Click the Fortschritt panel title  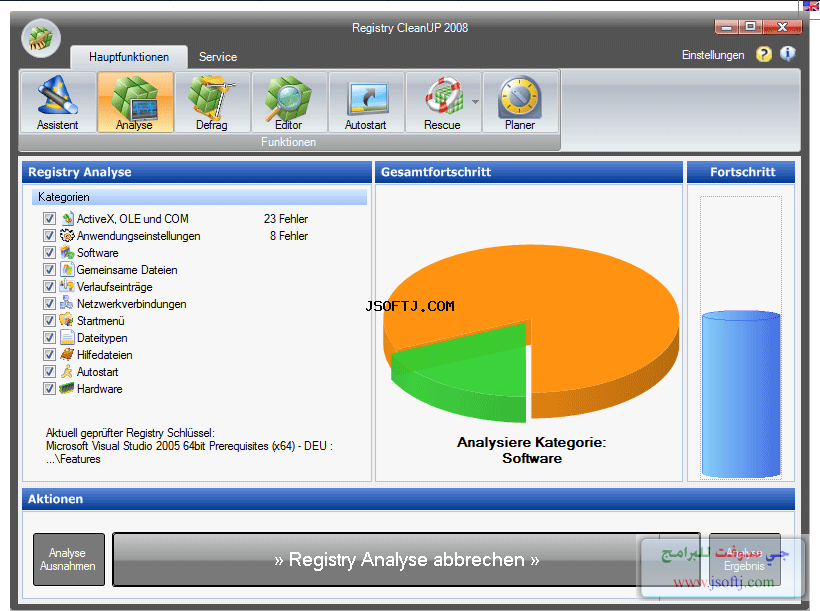743,172
